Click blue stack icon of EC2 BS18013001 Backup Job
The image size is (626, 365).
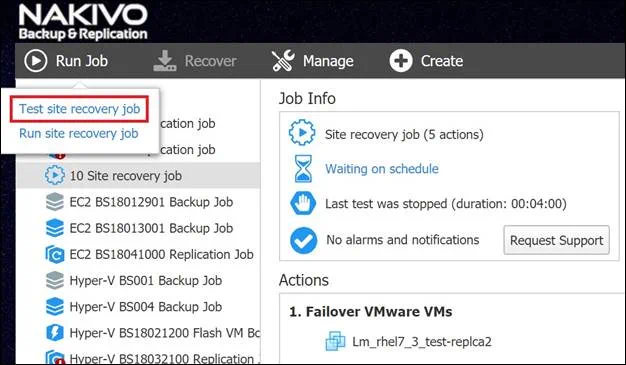(55, 228)
